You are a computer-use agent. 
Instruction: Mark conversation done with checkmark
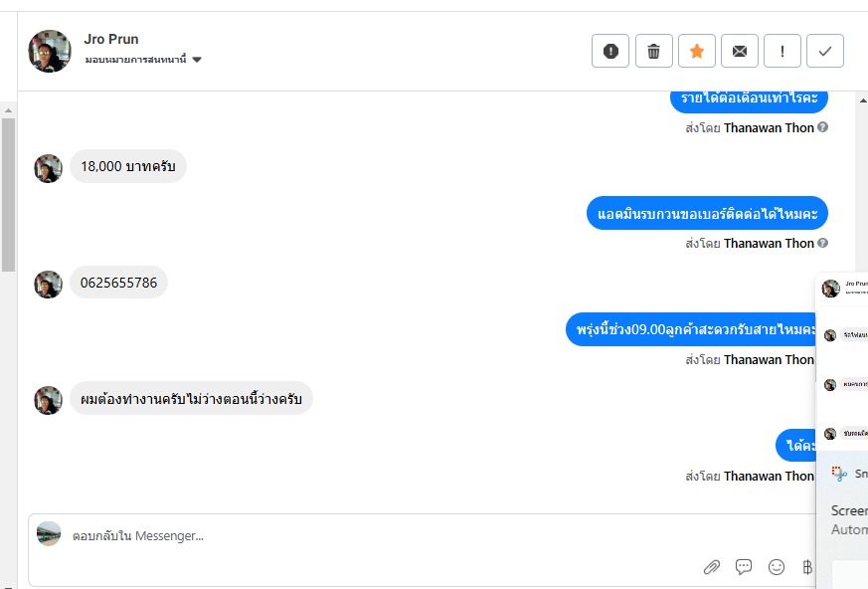825,51
